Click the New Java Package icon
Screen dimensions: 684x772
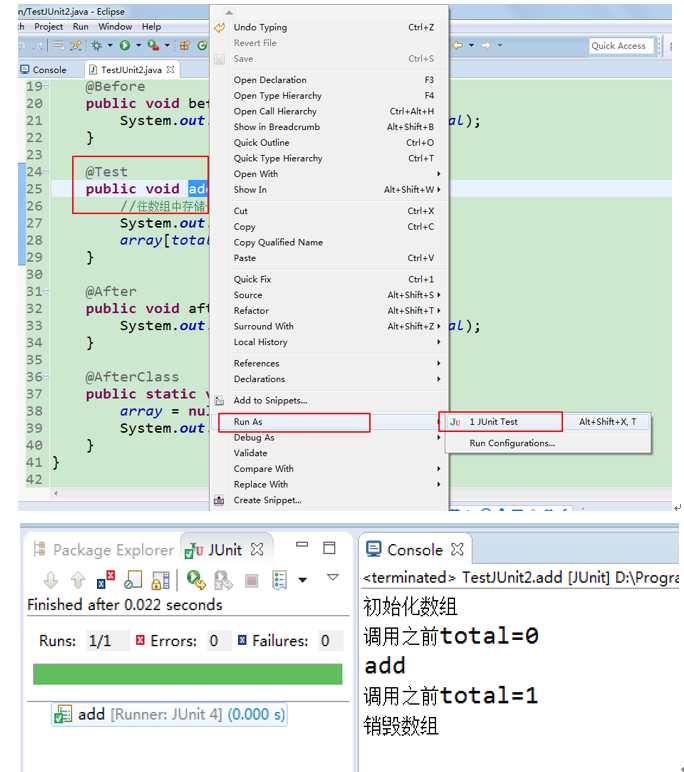tap(185, 45)
